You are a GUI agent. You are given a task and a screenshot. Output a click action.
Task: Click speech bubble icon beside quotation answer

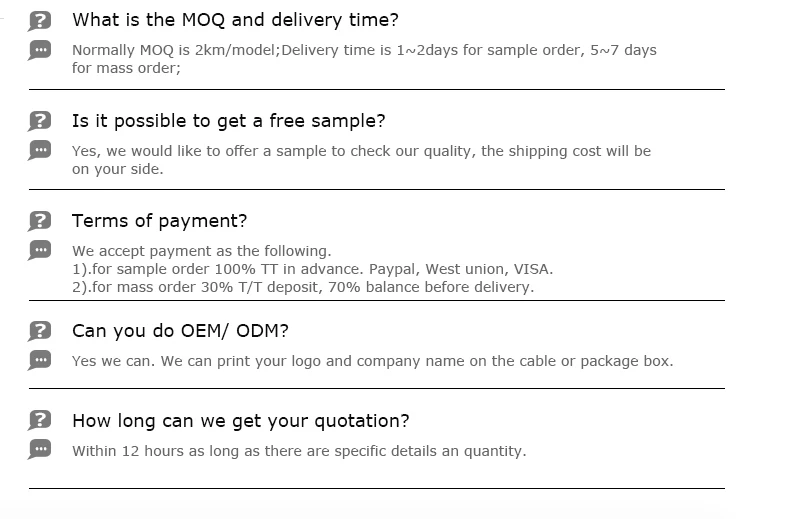(40, 450)
